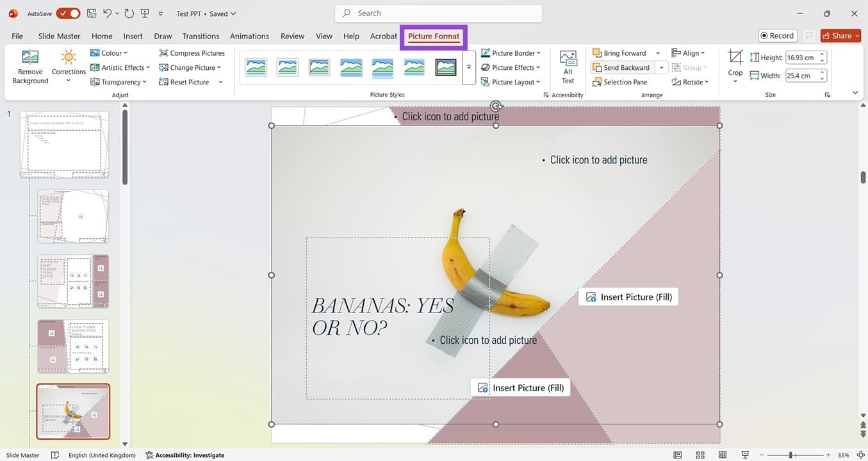Open the Slide Master tab
The image size is (868, 461).
[59, 36]
